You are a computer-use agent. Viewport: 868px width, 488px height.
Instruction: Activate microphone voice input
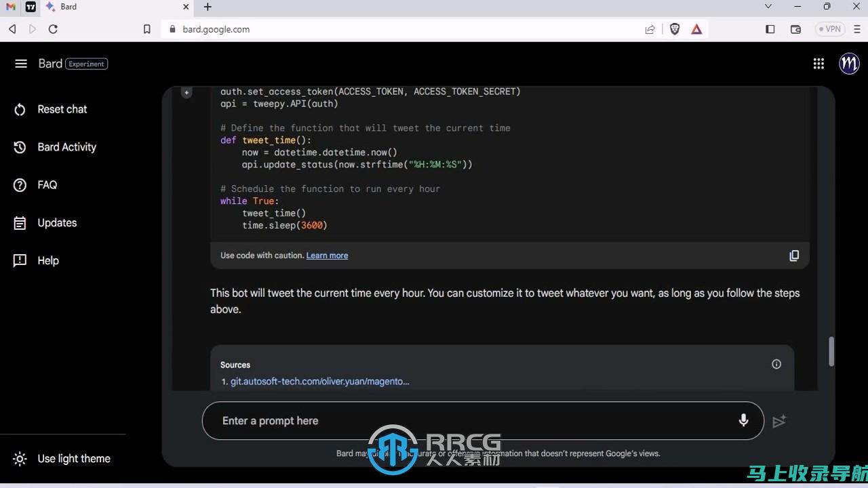(743, 421)
